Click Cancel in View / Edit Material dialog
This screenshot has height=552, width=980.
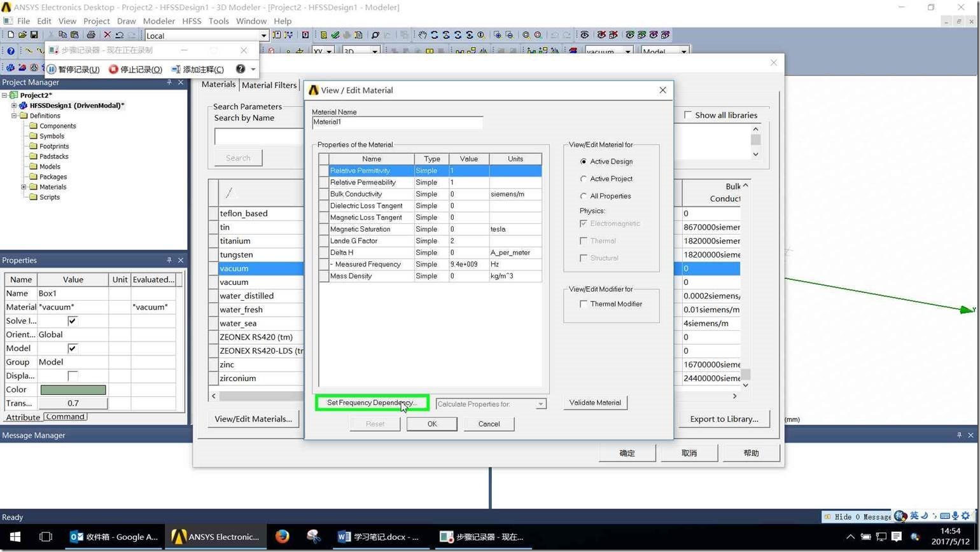[489, 424]
